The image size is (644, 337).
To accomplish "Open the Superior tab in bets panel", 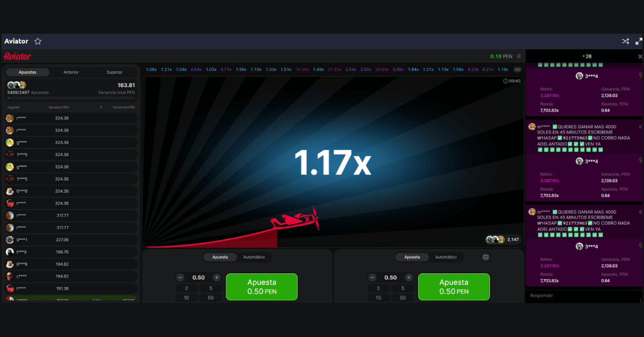I will [114, 72].
